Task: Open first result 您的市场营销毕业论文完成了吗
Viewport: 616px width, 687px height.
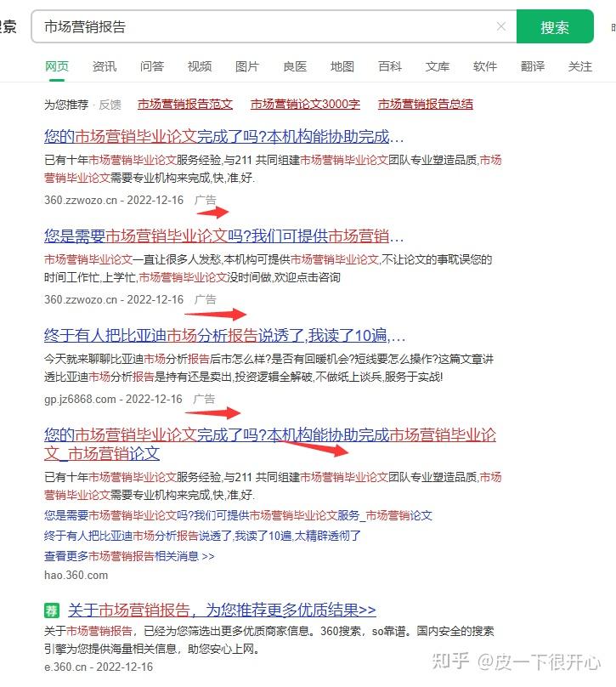Action: click(x=223, y=137)
